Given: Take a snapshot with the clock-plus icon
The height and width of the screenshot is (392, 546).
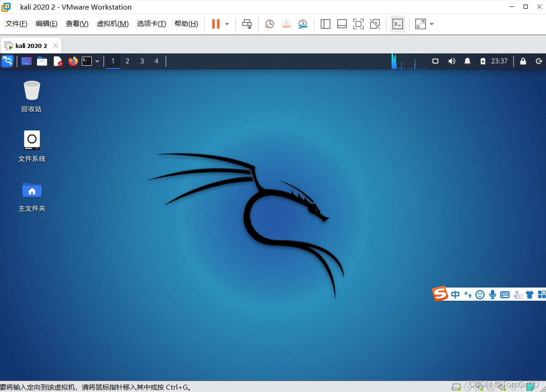Looking at the screenshot, I should (270, 24).
